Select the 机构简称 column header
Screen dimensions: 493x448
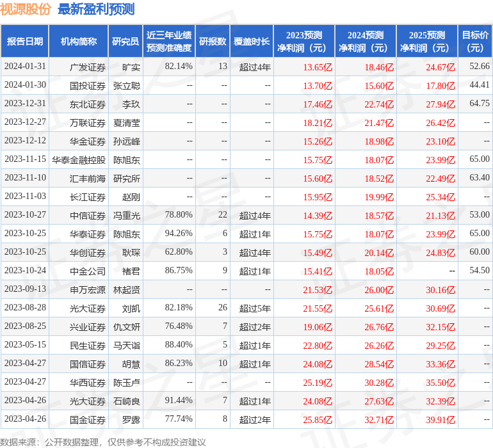click(79, 42)
